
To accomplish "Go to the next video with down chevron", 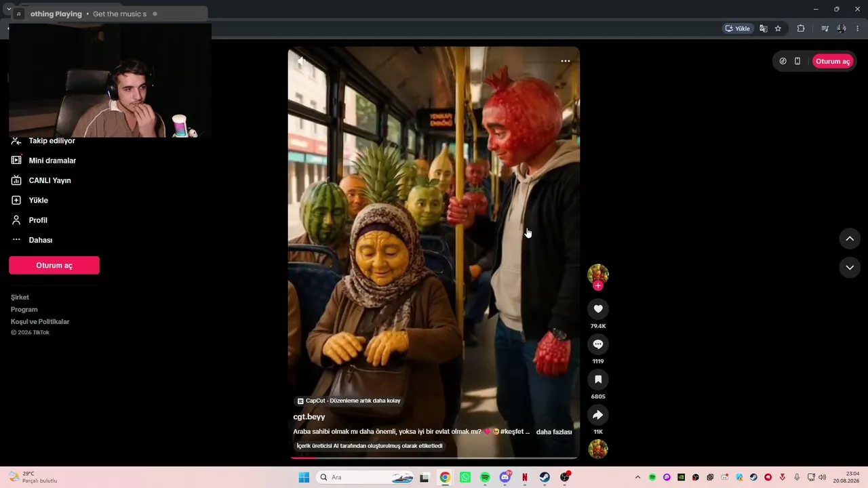I will (850, 268).
